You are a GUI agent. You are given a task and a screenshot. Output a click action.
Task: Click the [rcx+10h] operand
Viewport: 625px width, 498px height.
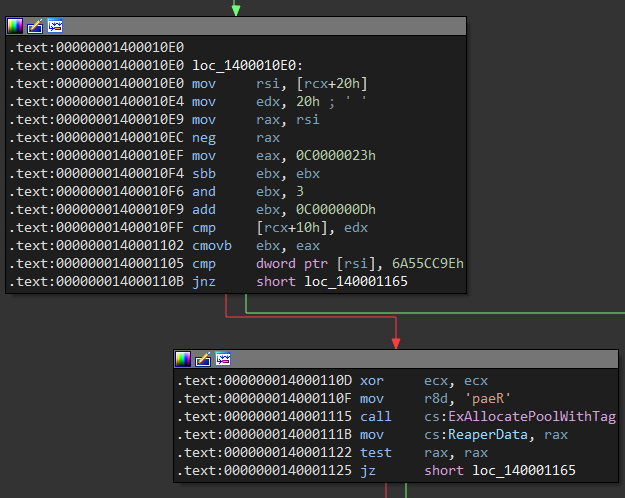292,228
